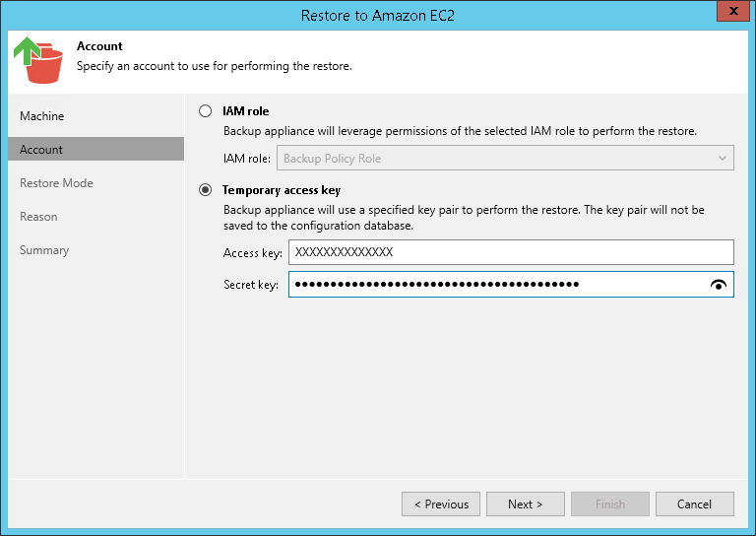The image size is (756, 536).
Task: Click the 'Specify an account to use' description
Action: 215,66
